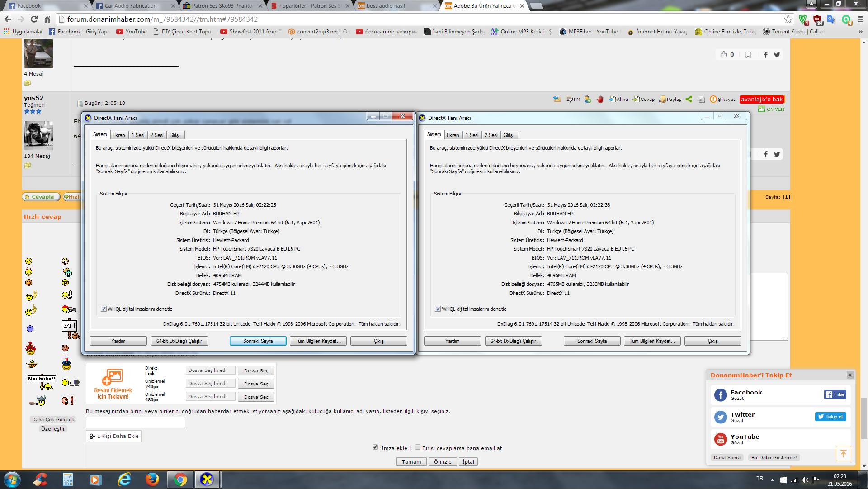
Task: Open 1 Sesi tab in left DirectX window
Action: tap(138, 135)
